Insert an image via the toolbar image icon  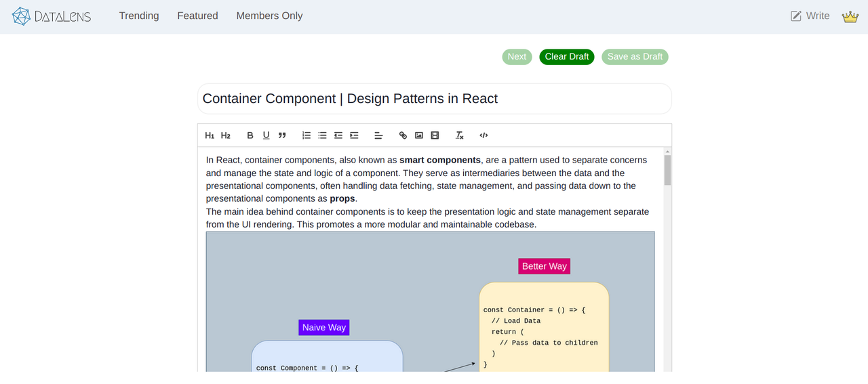pos(419,135)
